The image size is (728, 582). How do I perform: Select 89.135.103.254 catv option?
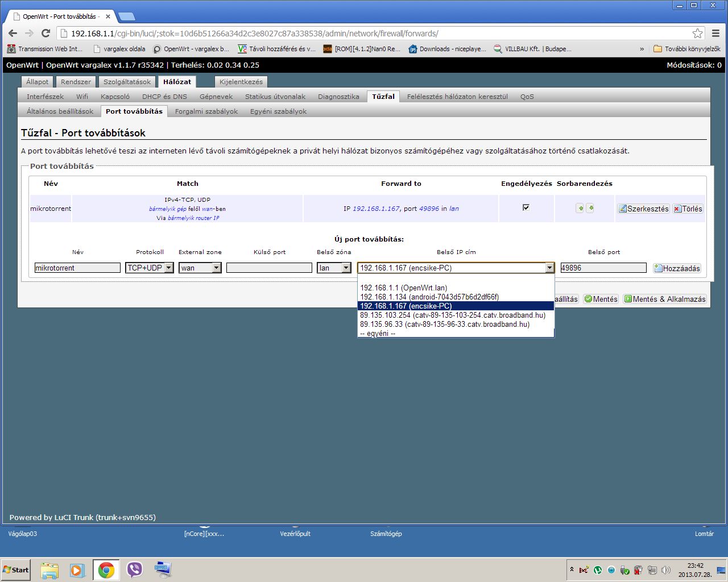click(x=456, y=315)
